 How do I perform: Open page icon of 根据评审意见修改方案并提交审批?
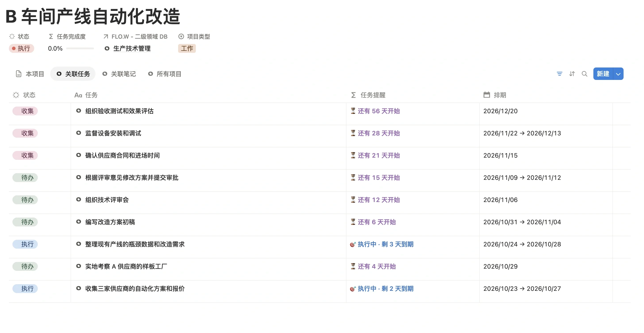pos(78,177)
